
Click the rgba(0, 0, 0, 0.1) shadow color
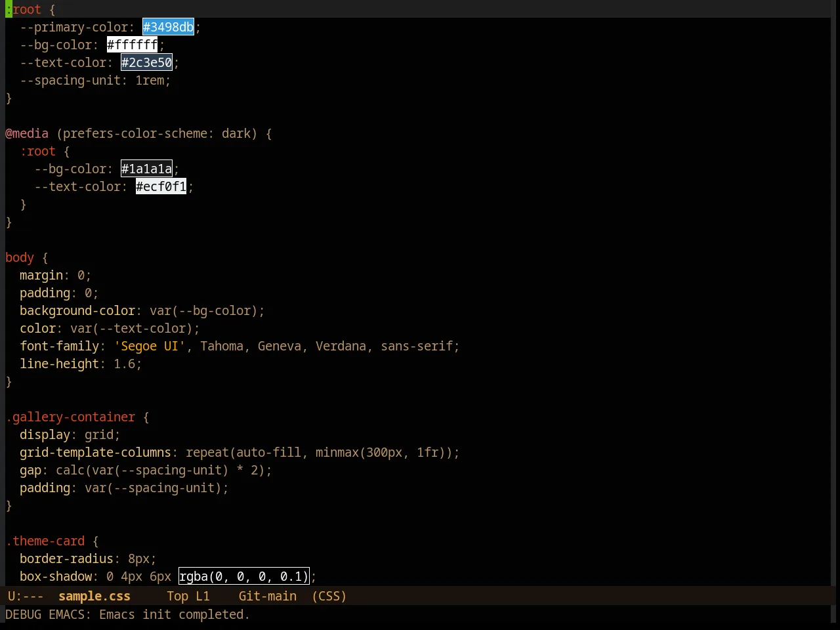tap(244, 576)
